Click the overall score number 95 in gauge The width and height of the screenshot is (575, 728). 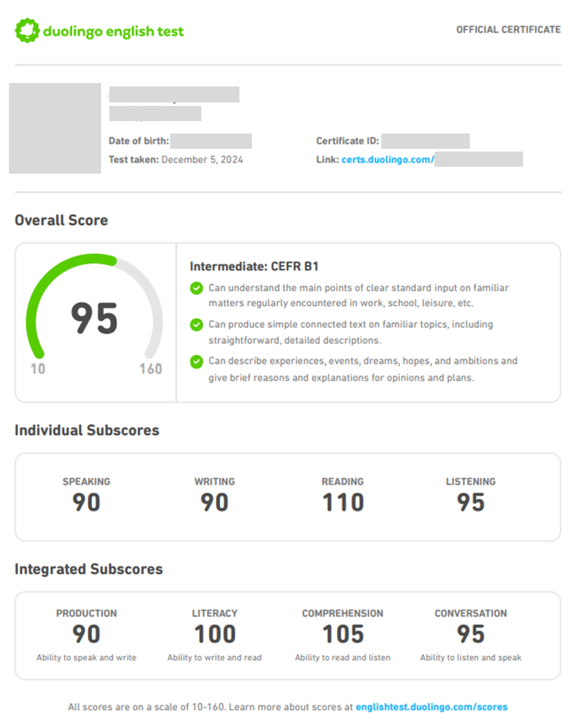coord(94,319)
